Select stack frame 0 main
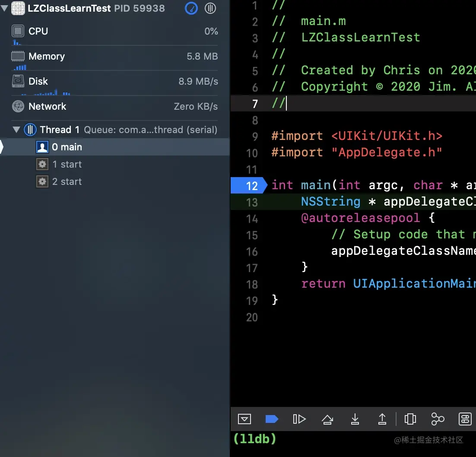 (x=115, y=147)
